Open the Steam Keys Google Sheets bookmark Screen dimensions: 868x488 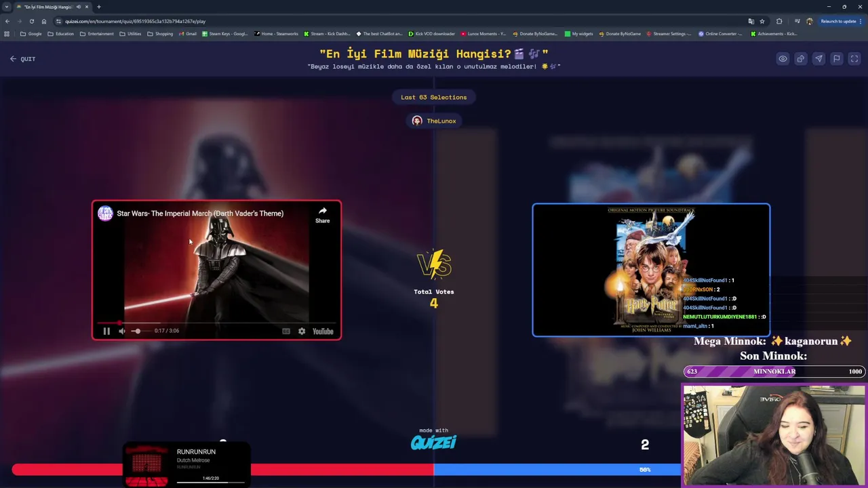coord(225,34)
